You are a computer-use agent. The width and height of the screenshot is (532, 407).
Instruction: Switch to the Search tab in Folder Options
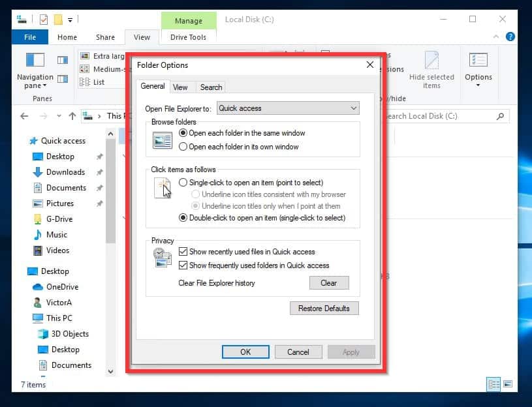[211, 86]
